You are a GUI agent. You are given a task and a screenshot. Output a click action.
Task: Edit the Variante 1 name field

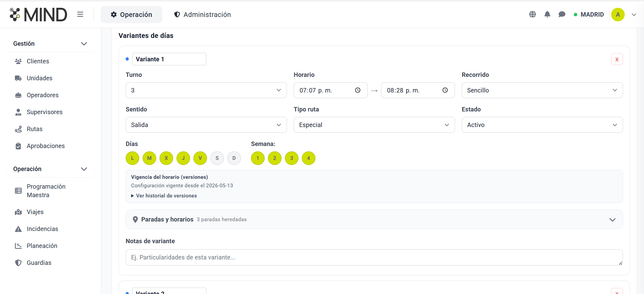click(x=169, y=59)
